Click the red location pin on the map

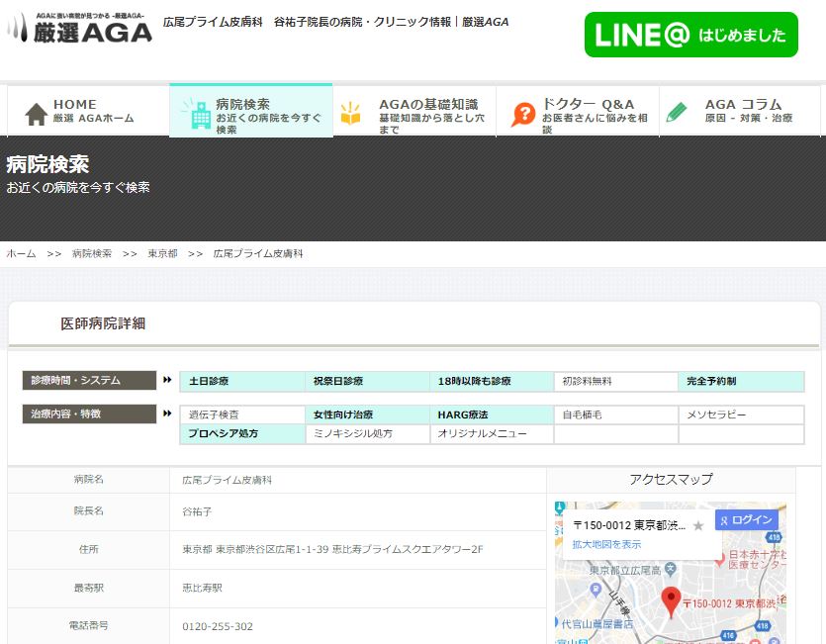tap(671, 601)
